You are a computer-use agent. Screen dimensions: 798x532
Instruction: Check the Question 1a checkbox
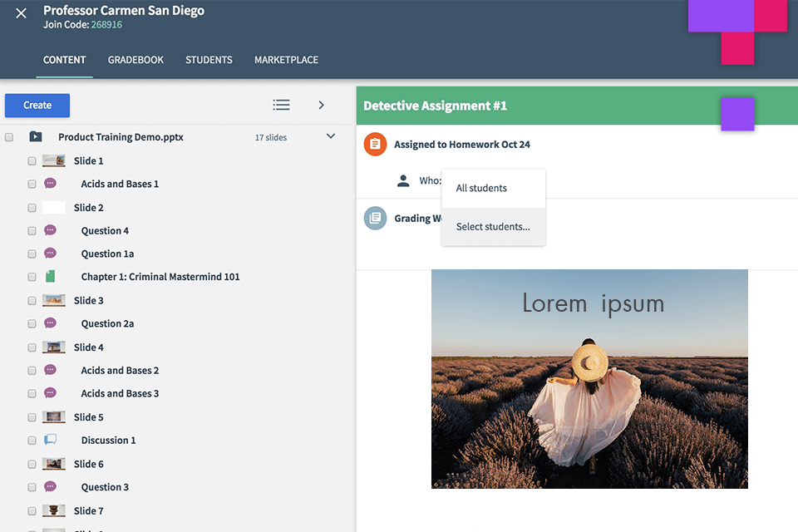coord(32,254)
